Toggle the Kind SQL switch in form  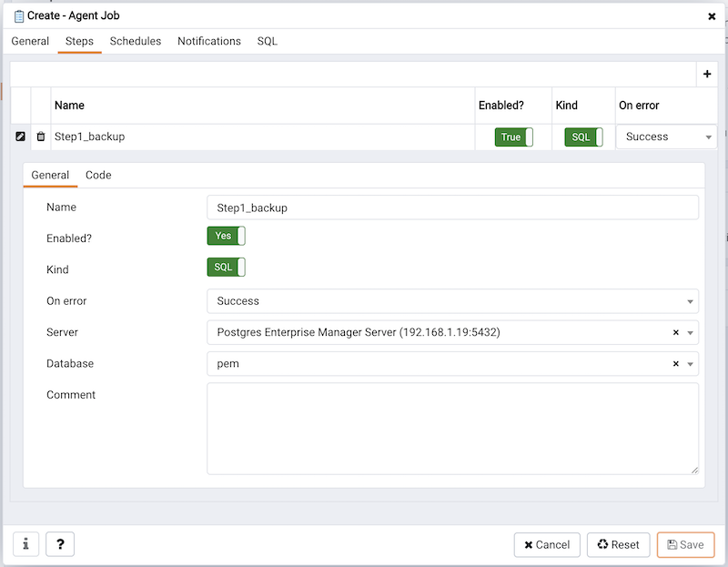click(x=226, y=267)
